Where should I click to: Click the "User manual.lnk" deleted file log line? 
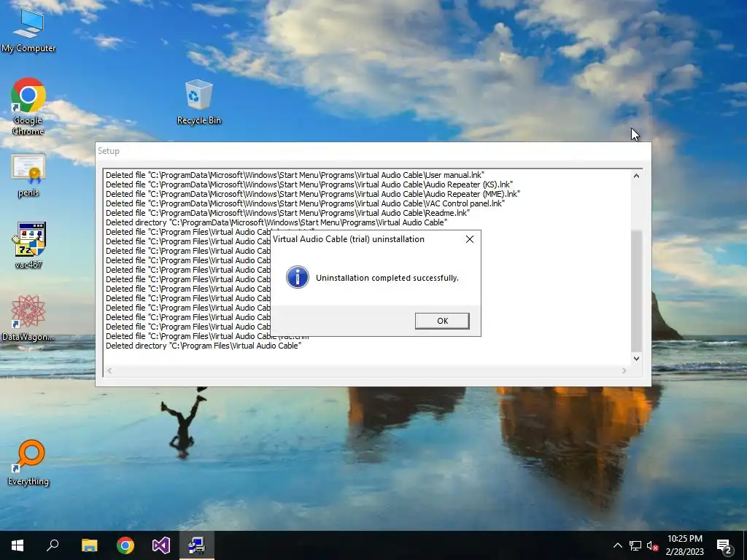click(x=295, y=175)
